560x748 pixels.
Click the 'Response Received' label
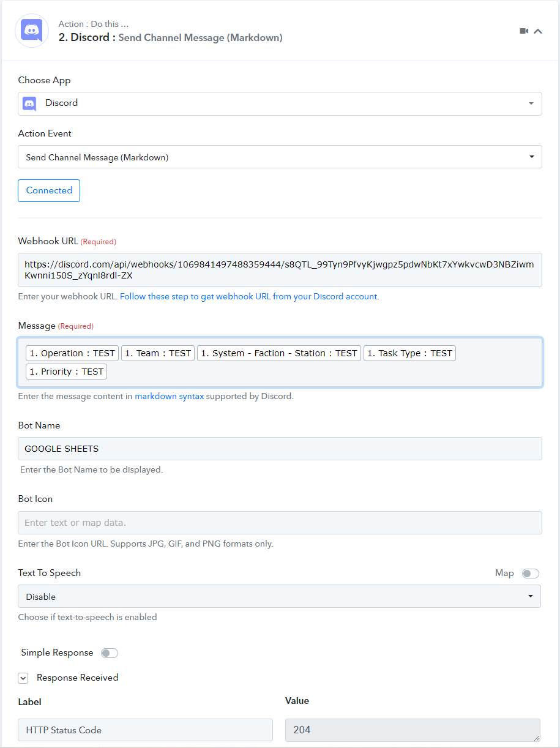[x=78, y=678]
